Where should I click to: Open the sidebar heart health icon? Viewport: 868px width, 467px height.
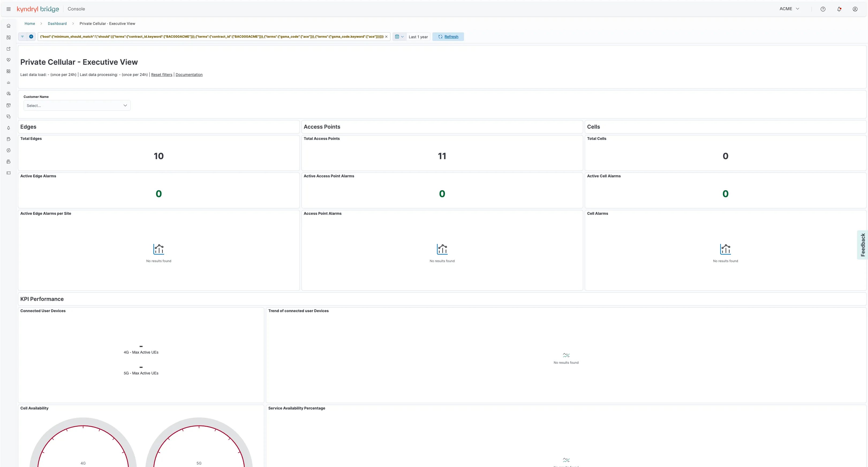point(8,60)
